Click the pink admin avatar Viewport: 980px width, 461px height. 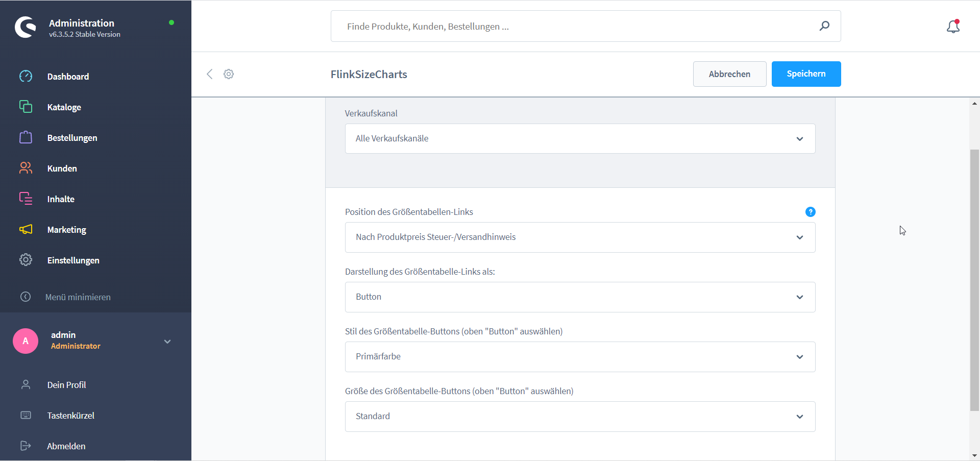[26, 341]
